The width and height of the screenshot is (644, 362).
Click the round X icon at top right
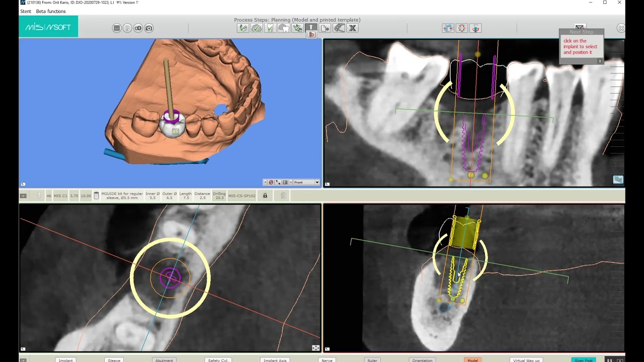coord(621,28)
